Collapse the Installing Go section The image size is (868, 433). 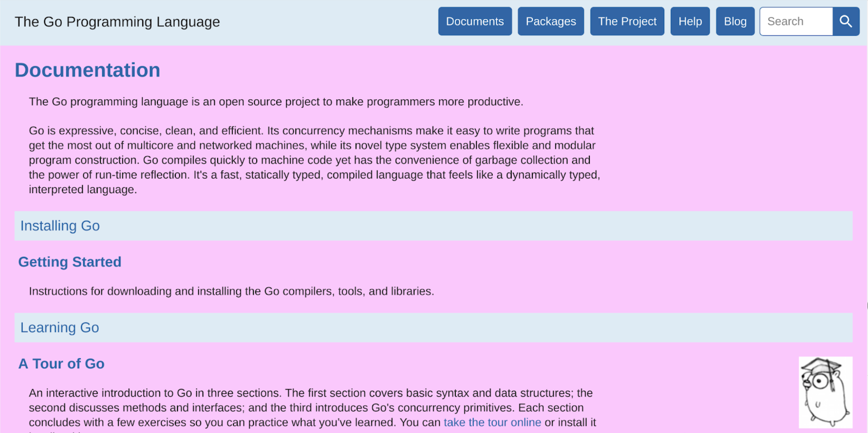pyautogui.click(x=60, y=226)
